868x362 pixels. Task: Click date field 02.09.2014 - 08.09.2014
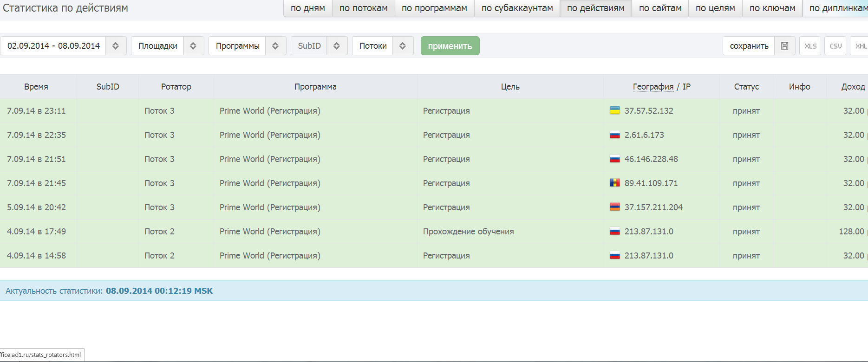coord(53,46)
